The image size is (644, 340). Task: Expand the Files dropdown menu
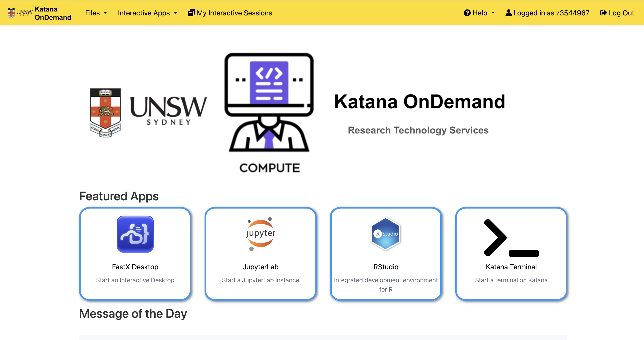(x=96, y=13)
